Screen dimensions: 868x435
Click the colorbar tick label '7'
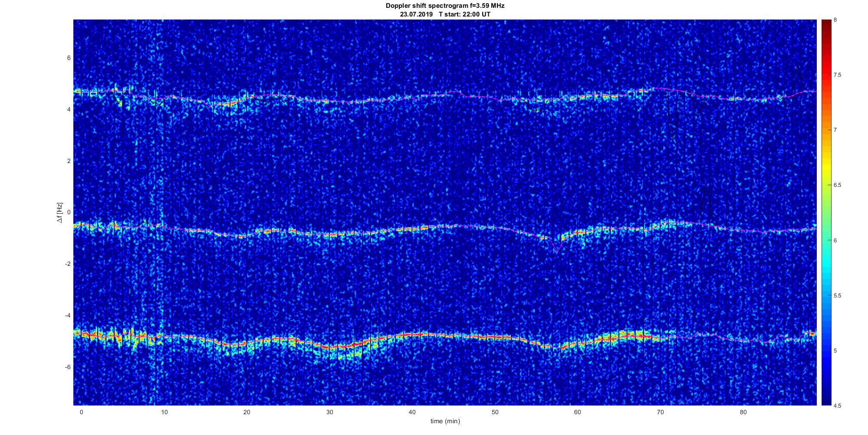(835, 130)
